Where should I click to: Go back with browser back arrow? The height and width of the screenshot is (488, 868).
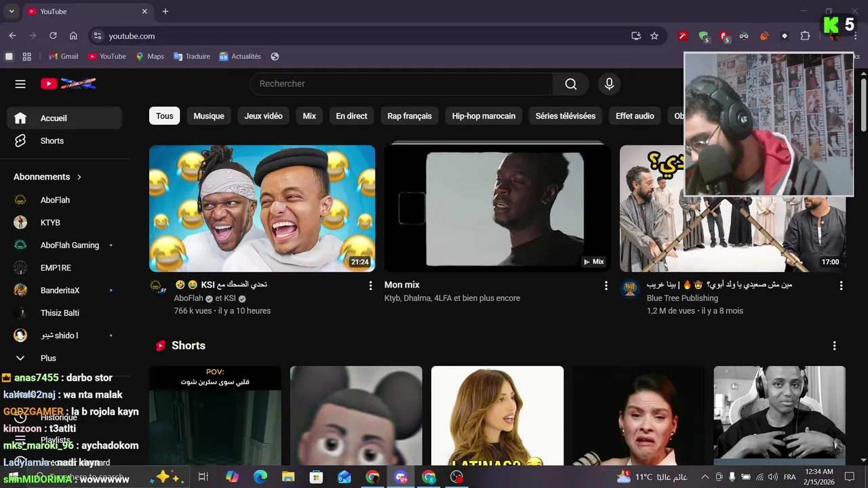pyautogui.click(x=12, y=36)
